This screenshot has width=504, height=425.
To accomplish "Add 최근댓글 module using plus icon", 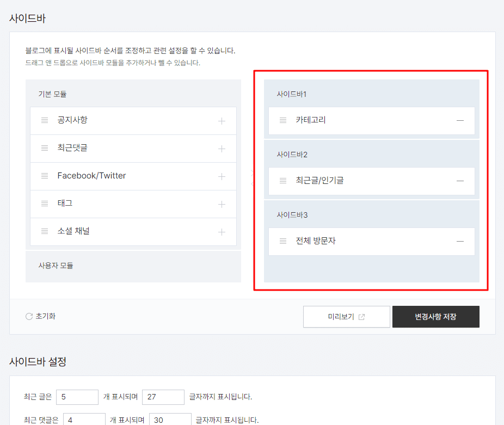I will click(222, 148).
